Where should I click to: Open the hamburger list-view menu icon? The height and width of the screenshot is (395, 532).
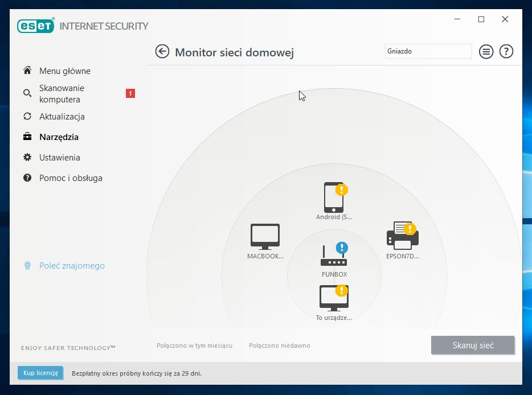point(486,52)
